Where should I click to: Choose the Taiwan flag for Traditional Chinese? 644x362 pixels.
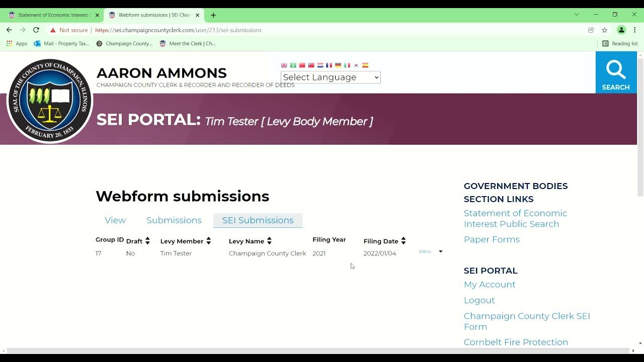point(311,65)
